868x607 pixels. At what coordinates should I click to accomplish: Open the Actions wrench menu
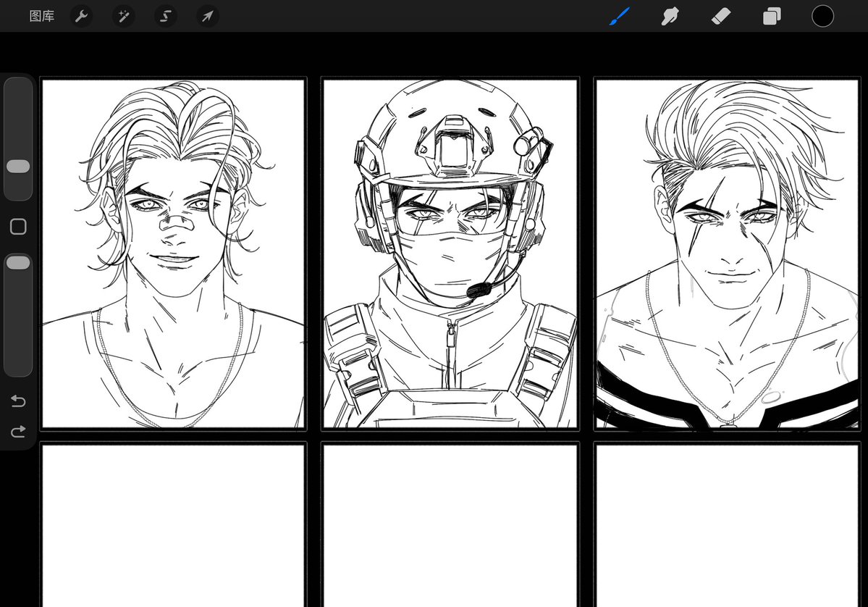pos(81,16)
